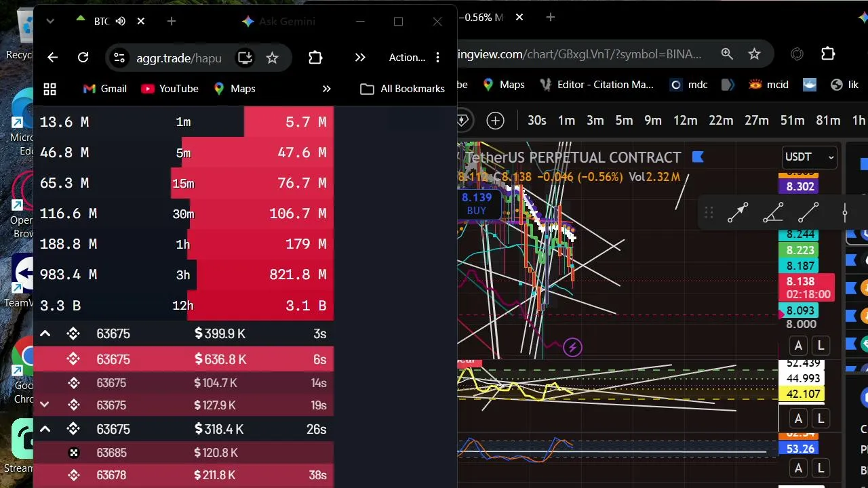The height and width of the screenshot is (488, 868).
Task: Open the tab search dropdown arrow
Action: point(50,21)
